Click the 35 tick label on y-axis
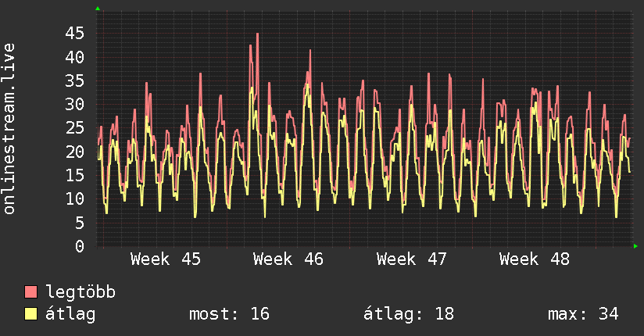The image size is (644, 336). 74,80
